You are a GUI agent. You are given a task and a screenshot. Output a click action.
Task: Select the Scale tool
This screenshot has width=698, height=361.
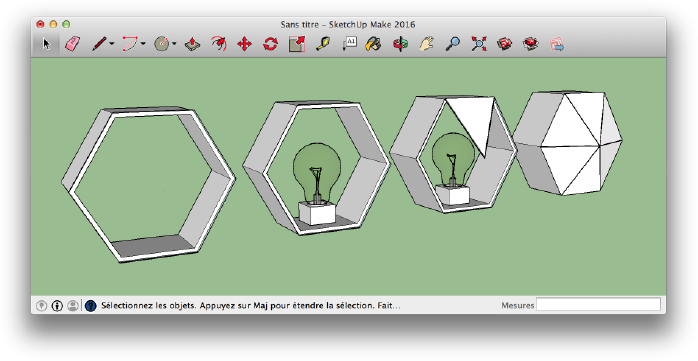pyautogui.click(x=296, y=44)
